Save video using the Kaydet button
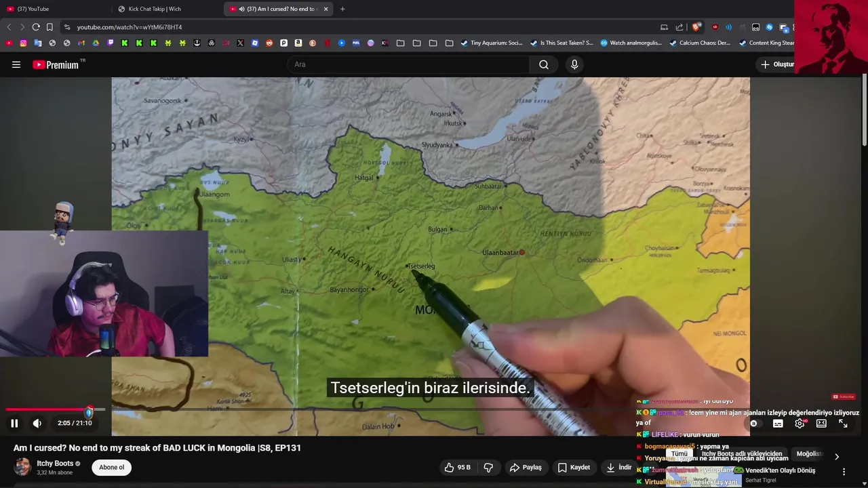Viewport: 868px width, 488px height. [574, 467]
